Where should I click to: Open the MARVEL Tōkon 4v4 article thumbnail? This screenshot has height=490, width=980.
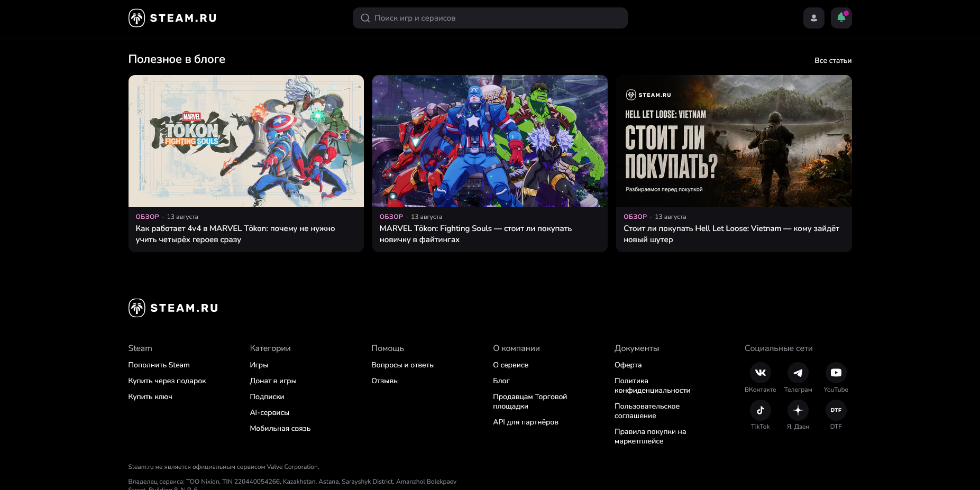click(x=246, y=141)
